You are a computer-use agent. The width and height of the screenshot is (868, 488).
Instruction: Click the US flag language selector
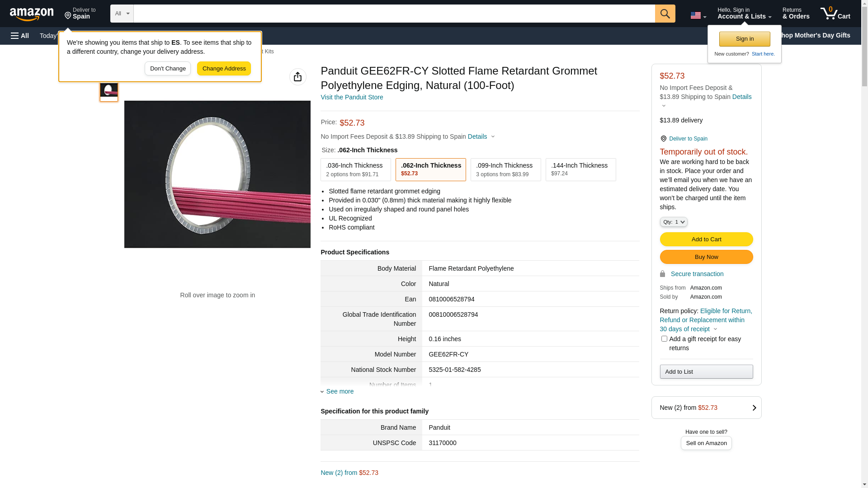click(698, 15)
